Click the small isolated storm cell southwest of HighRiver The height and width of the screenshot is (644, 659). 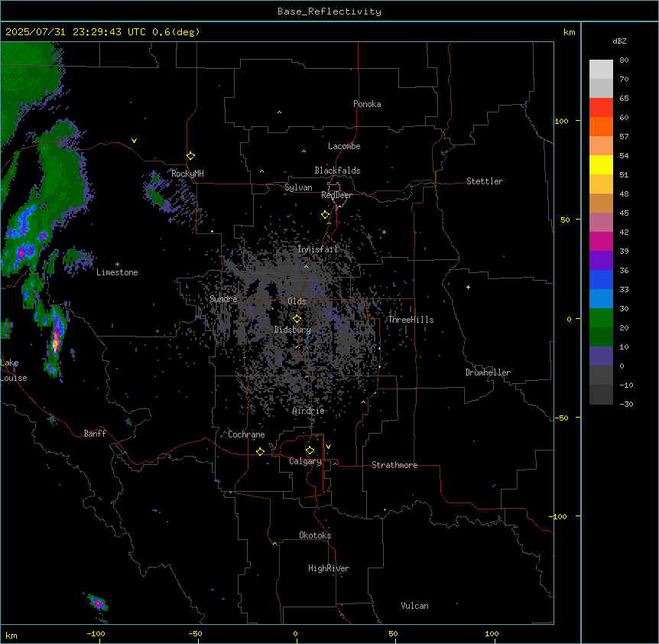98,603
